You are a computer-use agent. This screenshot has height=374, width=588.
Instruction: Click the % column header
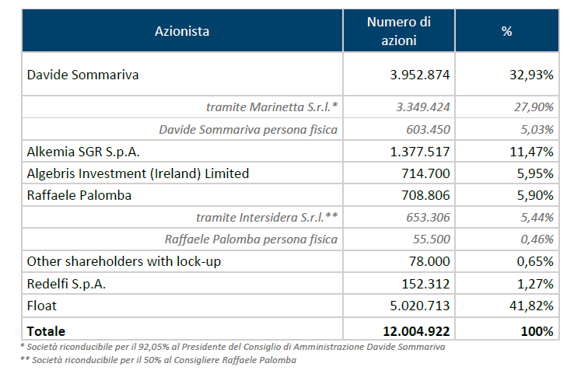506,31
